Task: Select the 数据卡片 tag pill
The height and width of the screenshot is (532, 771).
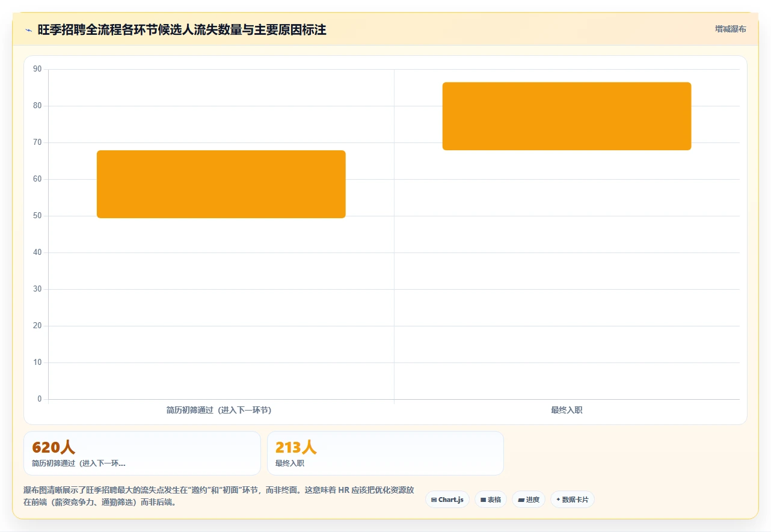Action: (x=573, y=500)
